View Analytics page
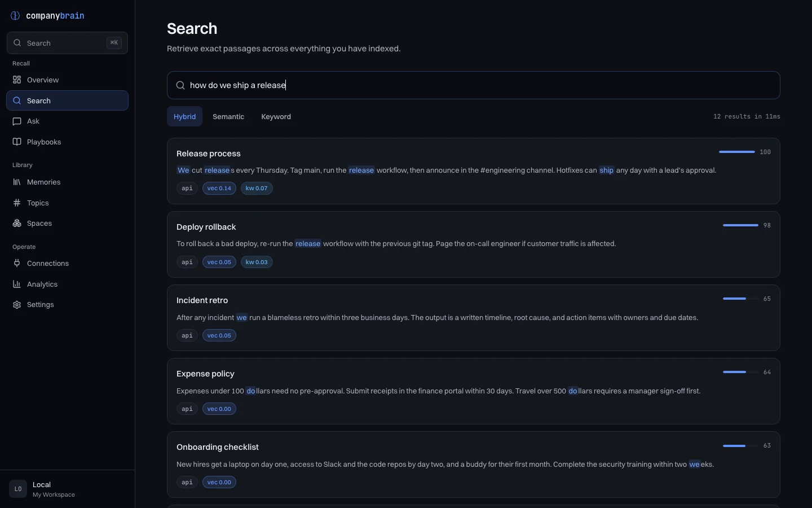The image size is (812, 508). (67, 284)
